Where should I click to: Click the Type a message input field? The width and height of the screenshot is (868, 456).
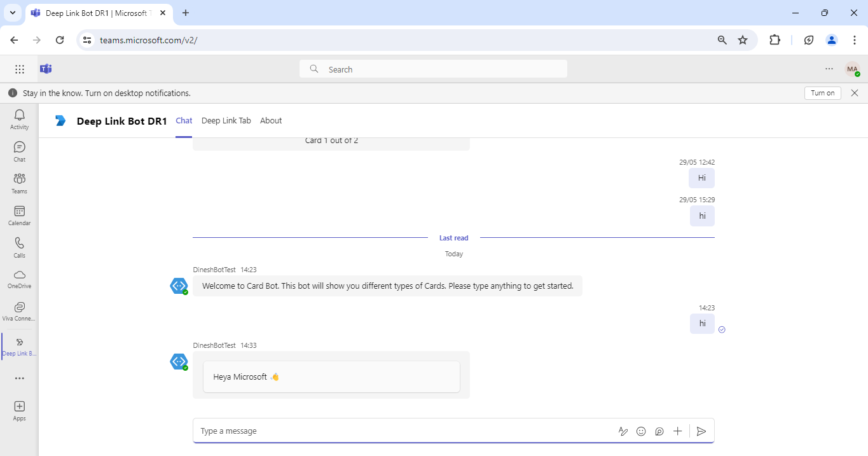382,431
